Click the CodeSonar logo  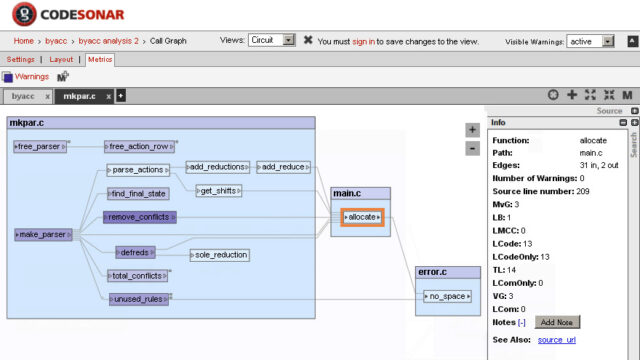(x=68, y=15)
